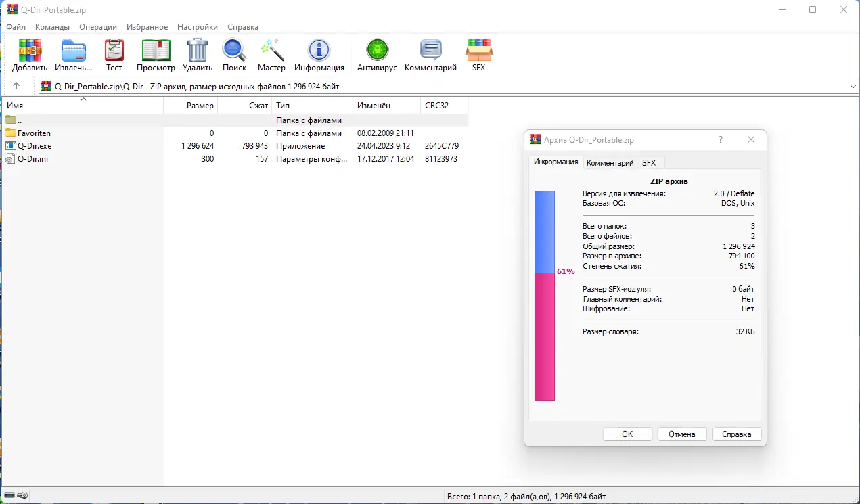The image size is (860, 504).
Task: Open the Справка menu
Action: pyautogui.click(x=243, y=27)
